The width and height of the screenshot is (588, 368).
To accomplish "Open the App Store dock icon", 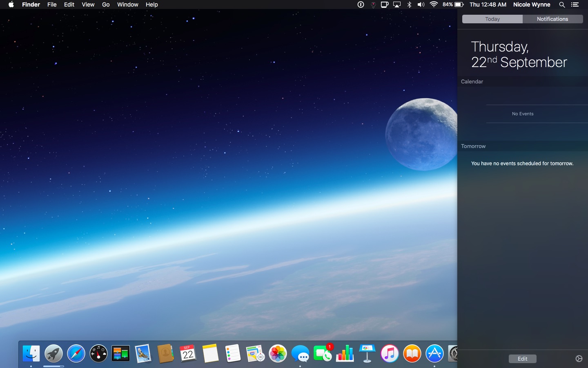I will click(x=434, y=354).
